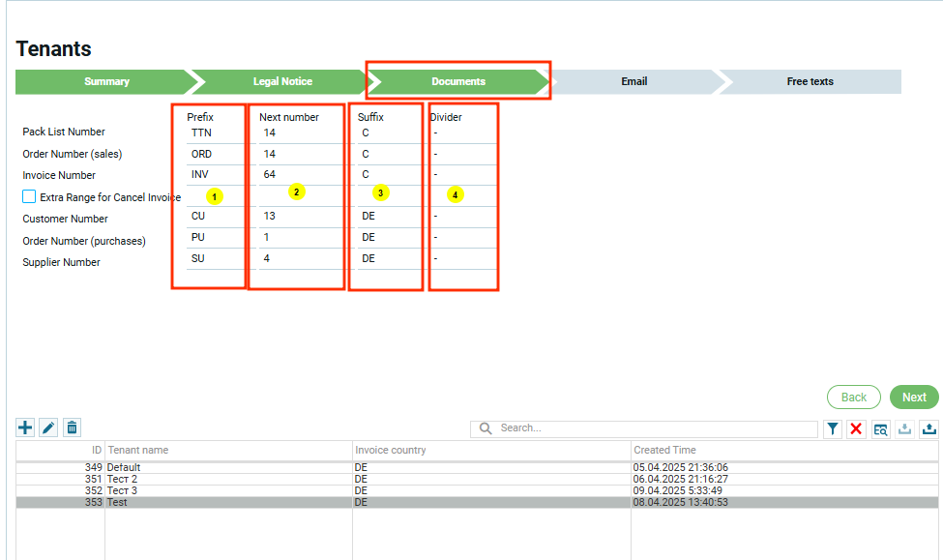Click the upload export icon at far right
The image size is (943, 560).
click(929, 428)
